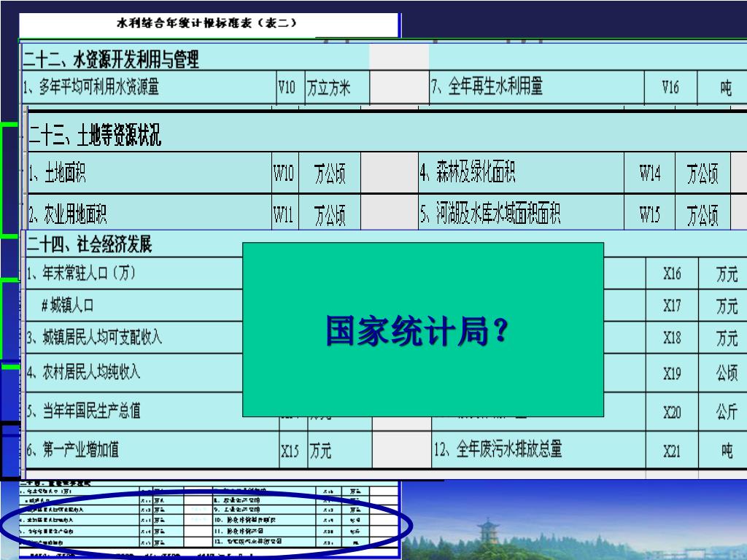Viewport: 747px width, 560px height.
Task: Click the row label 5、河湖及水库水域面积面积
Action: coord(490,213)
